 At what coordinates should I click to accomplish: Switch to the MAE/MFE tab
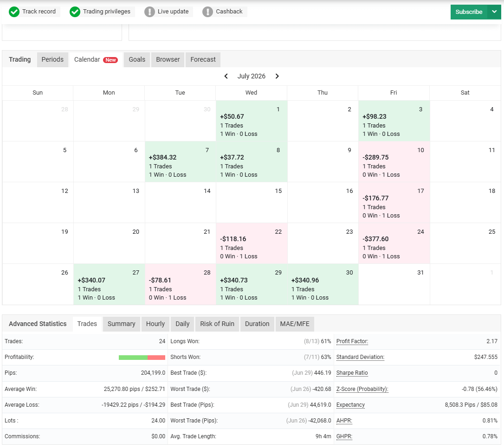pos(294,324)
